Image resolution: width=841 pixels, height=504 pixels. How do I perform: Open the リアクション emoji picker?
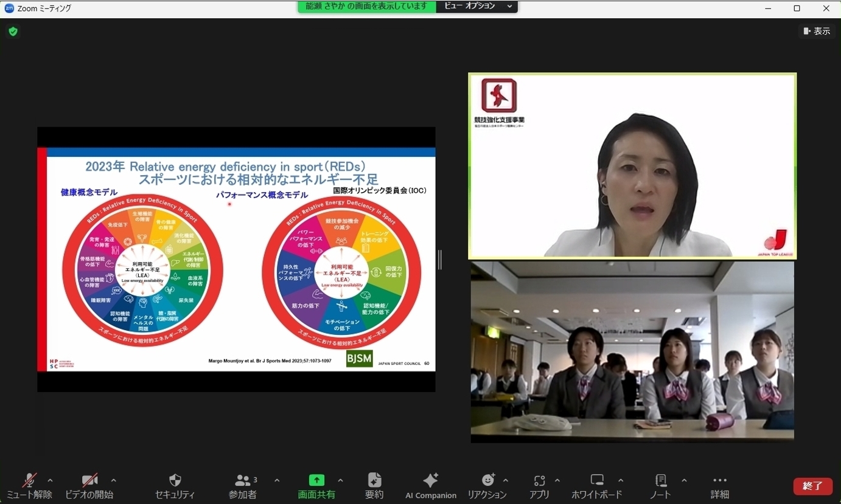click(x=487, y=486)
